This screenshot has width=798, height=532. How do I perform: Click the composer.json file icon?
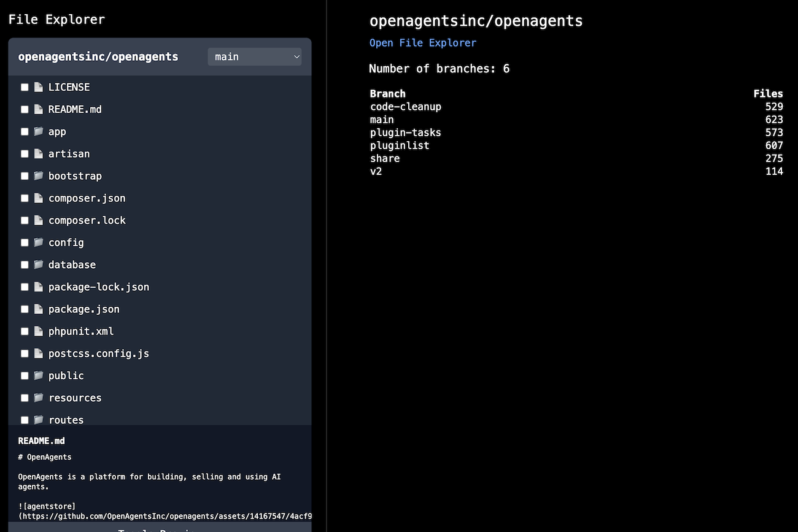tap(39, 198)
